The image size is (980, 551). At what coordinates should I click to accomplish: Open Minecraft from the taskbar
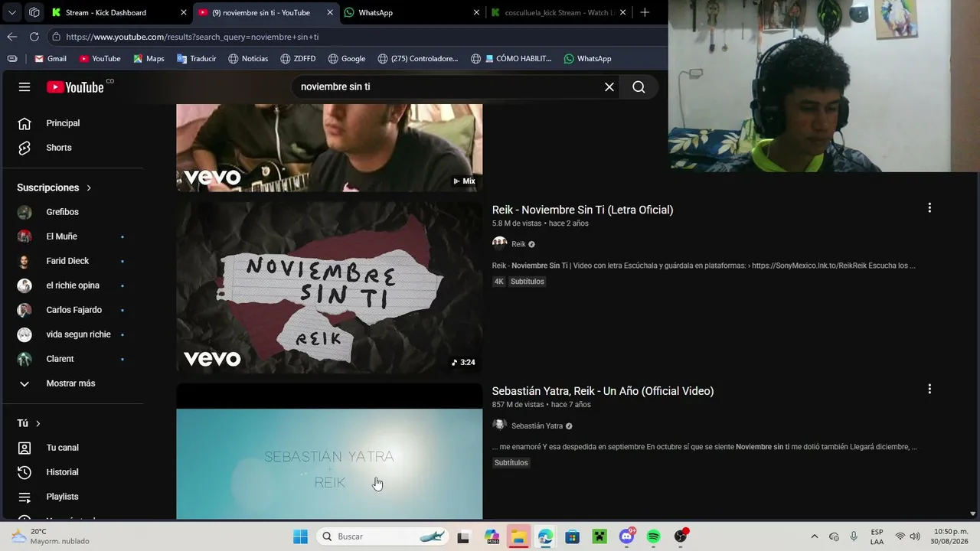[599, 536]
